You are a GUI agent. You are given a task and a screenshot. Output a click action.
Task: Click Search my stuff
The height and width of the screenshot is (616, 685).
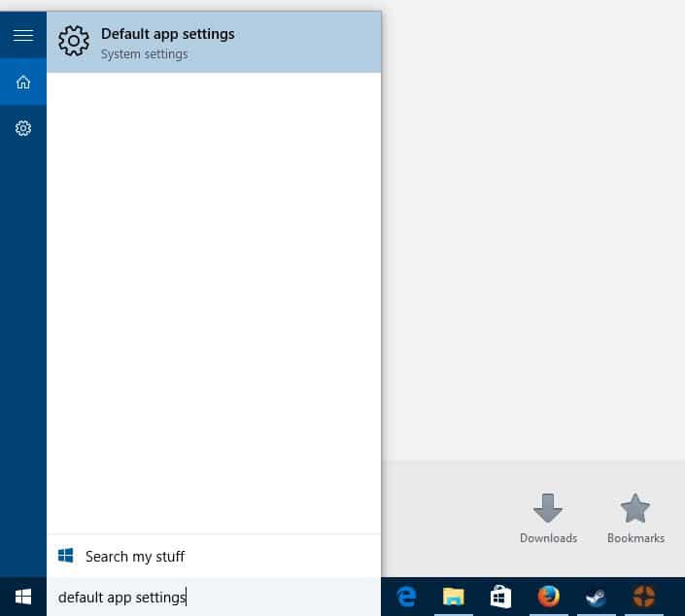coord(134,556)
